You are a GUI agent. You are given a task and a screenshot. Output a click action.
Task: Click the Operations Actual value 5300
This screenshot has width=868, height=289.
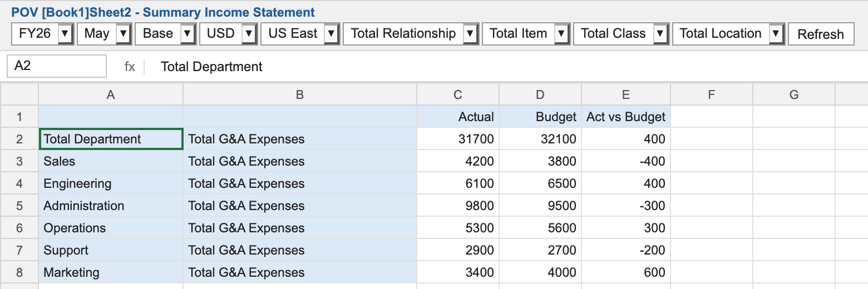[458, 228]
